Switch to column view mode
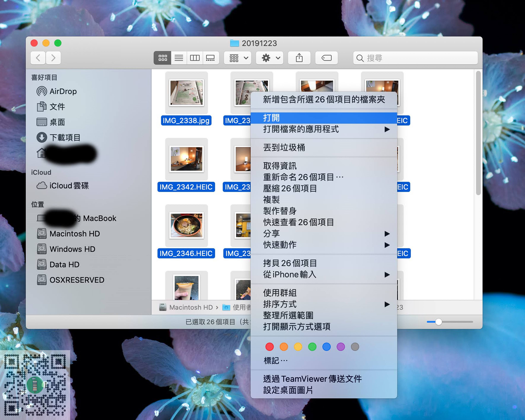The image size is (525, 420). pyautogui.click(x=195, y=58)
